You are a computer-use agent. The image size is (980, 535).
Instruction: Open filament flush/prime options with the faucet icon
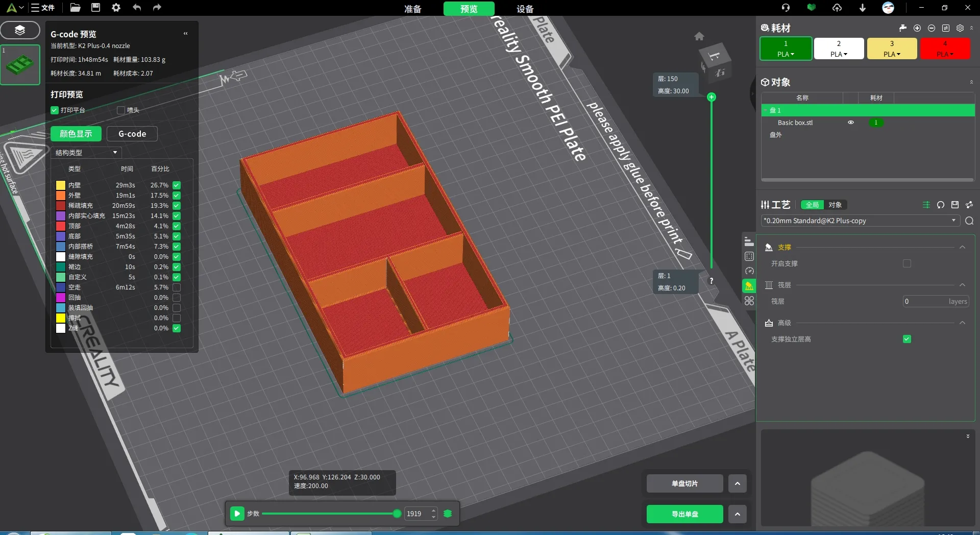pos(902,28)
